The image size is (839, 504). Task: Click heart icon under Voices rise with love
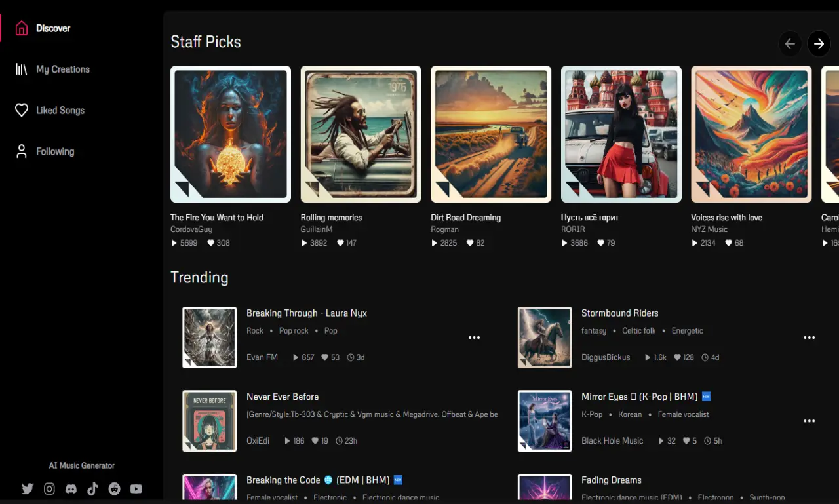coord(729,243)
